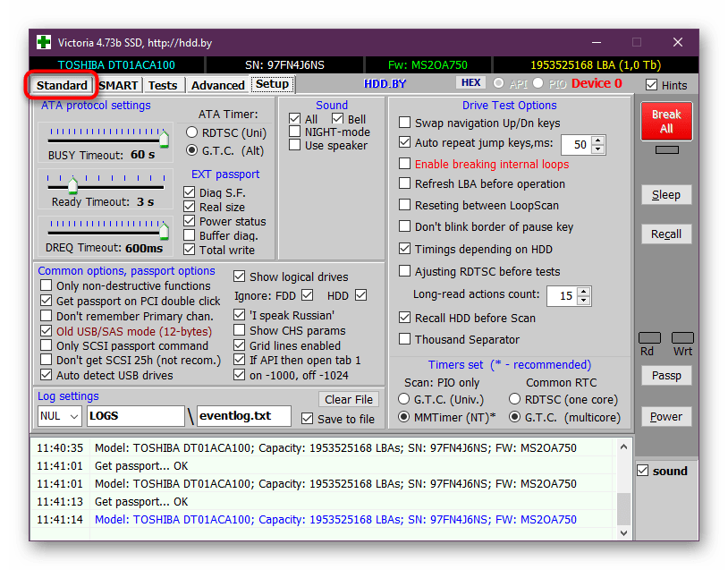Click the red Break All button

tap(666, 121)
